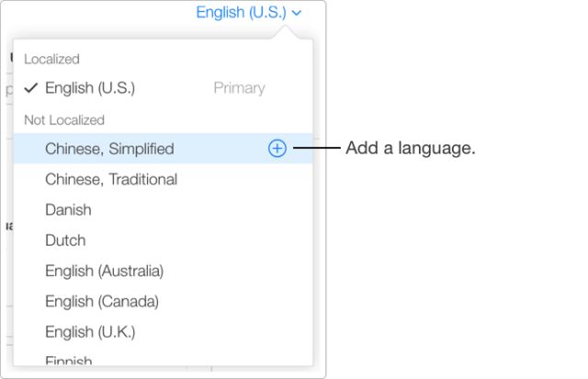
Task: Select the checked English (U.S.) entry
Action: pos(164,88)
